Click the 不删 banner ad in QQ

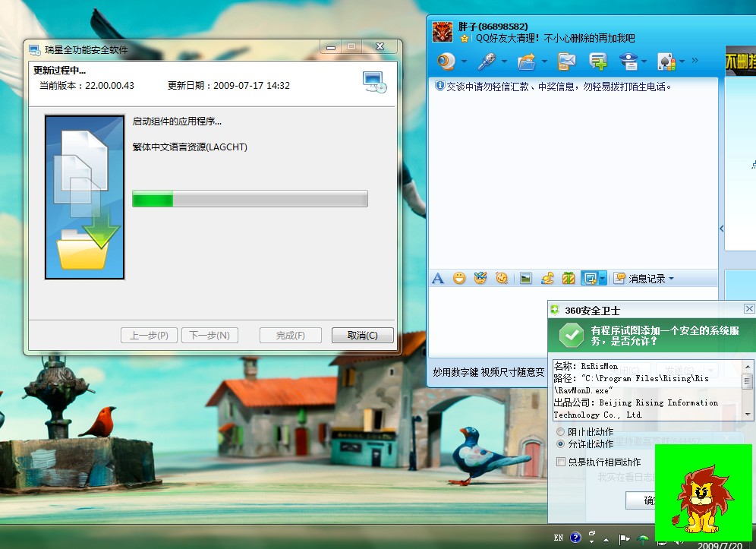point(741,61)
